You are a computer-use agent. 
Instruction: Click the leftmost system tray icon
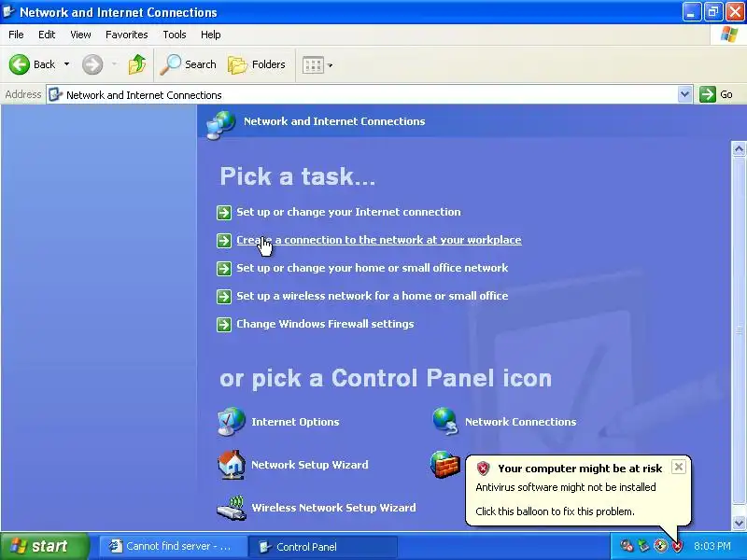[627, 546]
